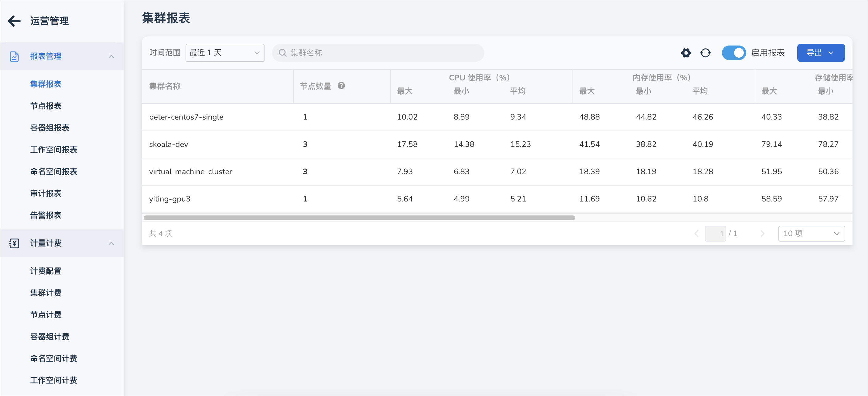The height and width of the screenshot is (396, 868).
Task: Click the help icon next to 节点数量
Action: click(x=341, y=86)
